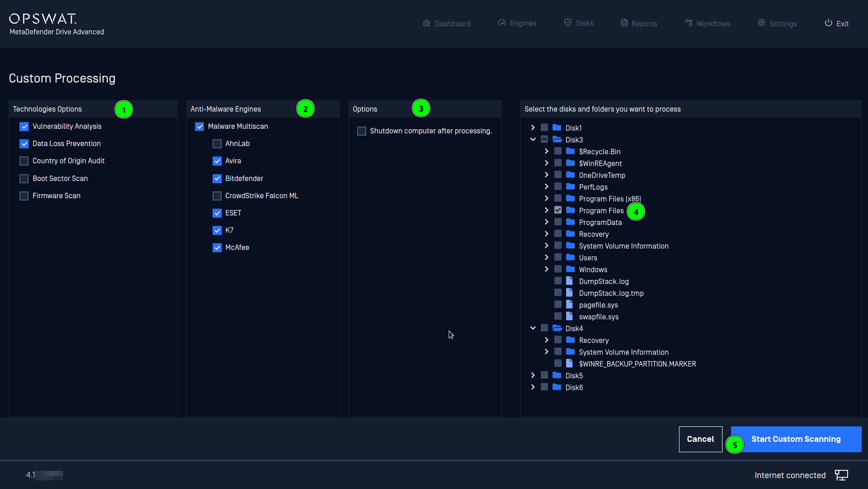Expand the $WinREAgent folder
The height and width of the screenshot is (489, 868).
[x=547, y=163]
